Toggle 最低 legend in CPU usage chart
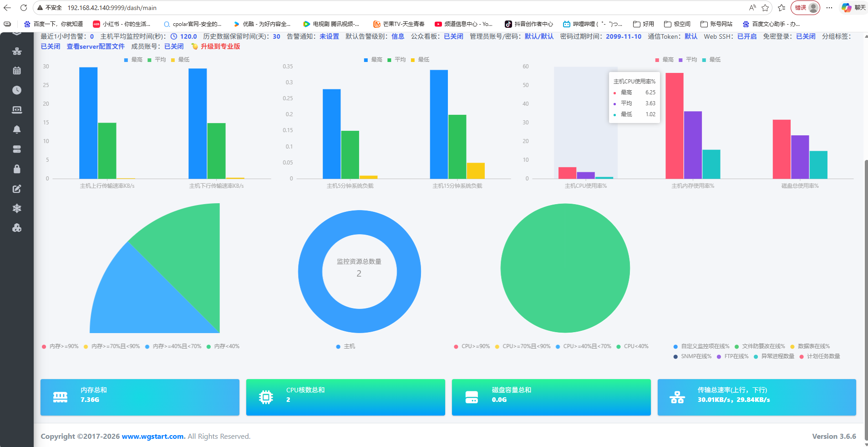This screenshot has height=447, width=868. [x=711, y=60]
